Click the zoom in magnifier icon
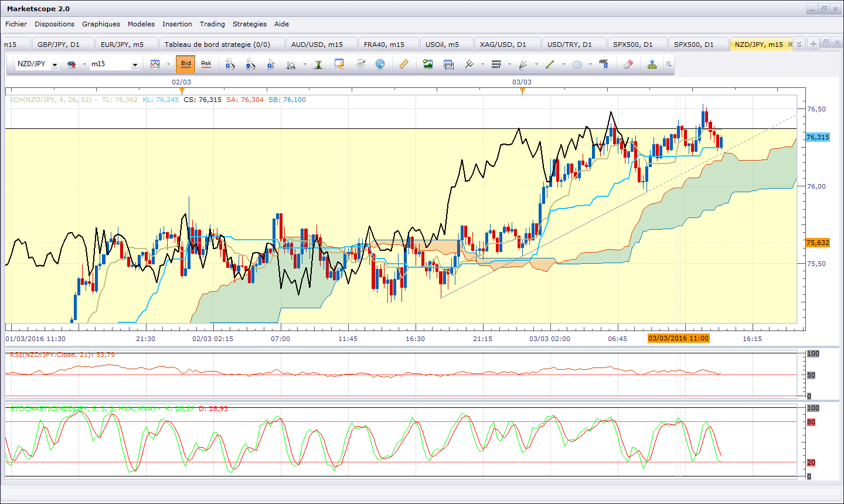844x504 pixels. (x=230, y=64)
